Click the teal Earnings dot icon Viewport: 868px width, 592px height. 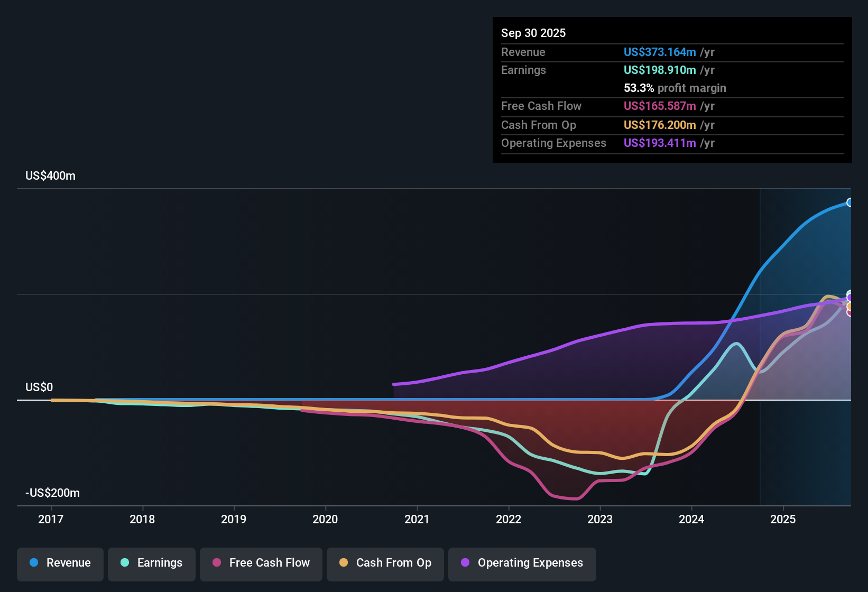[124, 563]
